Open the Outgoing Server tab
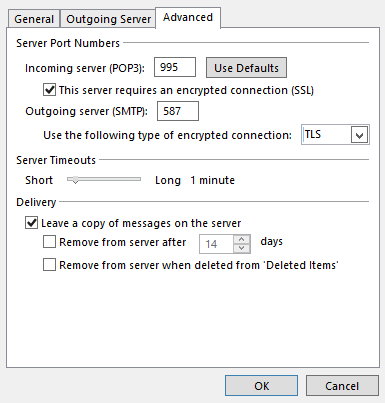385x403 pixels. (x=108, y=19)
